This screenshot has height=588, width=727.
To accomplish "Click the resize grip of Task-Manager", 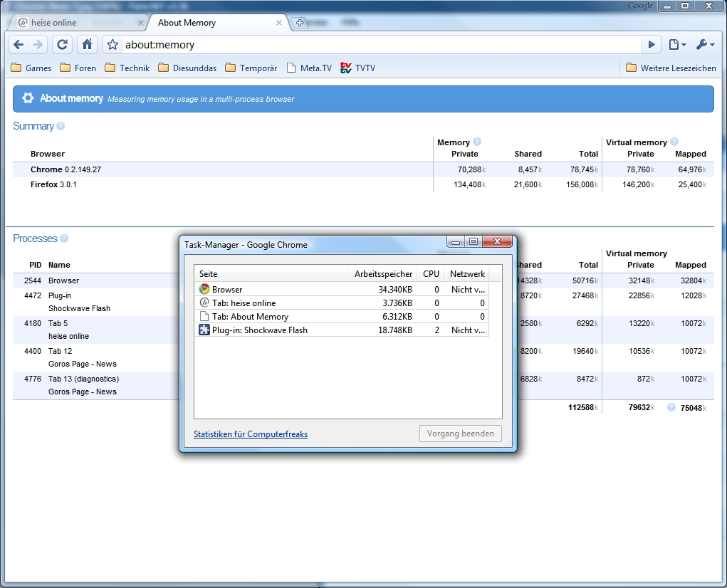I will pos(508,443).
